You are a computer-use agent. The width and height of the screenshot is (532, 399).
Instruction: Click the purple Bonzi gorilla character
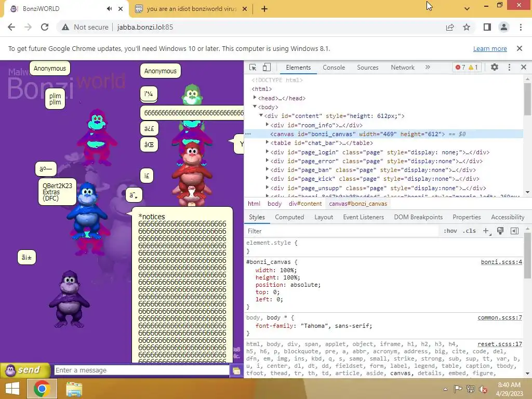coord(70,299)
